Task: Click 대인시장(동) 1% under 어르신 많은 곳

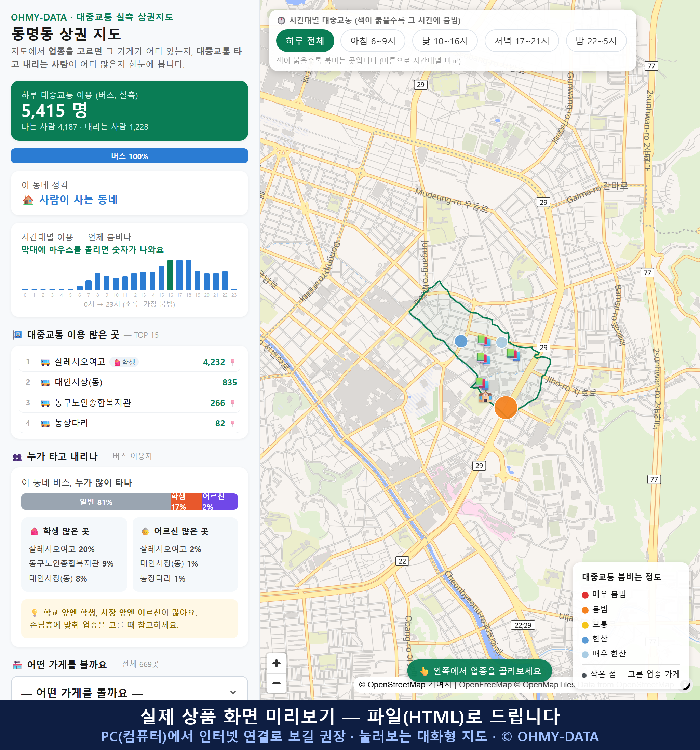Action: coord(169,563)
